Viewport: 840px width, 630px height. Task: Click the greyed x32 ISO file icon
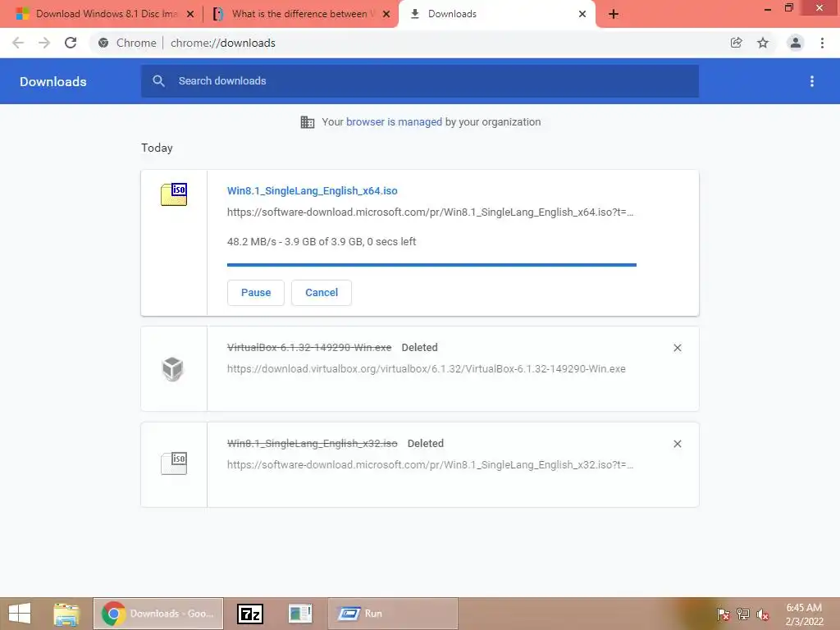pos(174,463)
